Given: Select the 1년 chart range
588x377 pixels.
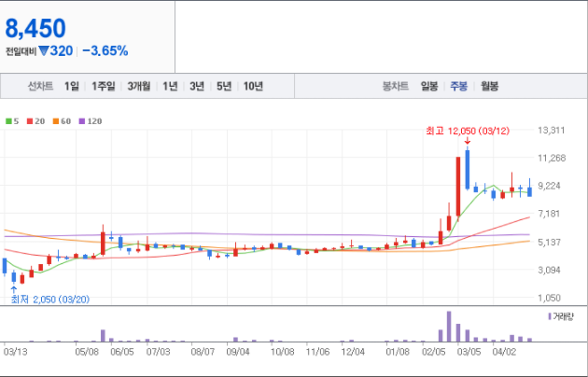Looking at the screenshot, I should (170, 86).
